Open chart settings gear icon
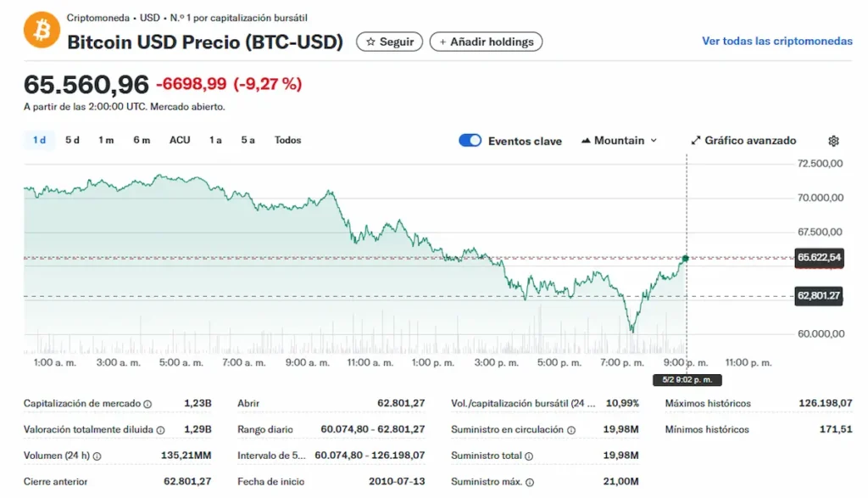Viewport: 868px width, 498px height. pyautogui.click(x=833, y=141)
